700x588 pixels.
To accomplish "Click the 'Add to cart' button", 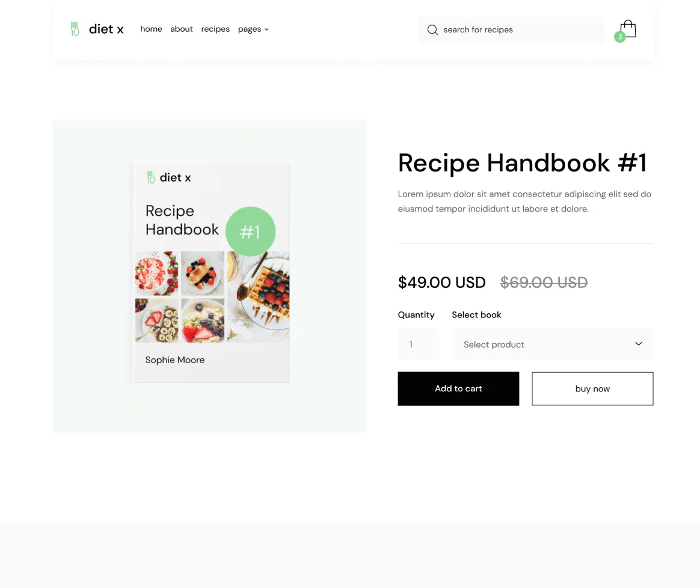I will [458, 388].
